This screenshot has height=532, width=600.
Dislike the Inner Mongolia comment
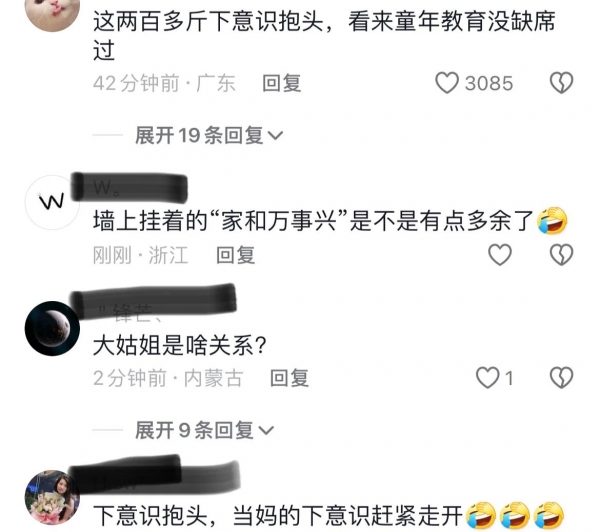click(x=561, y=378)
